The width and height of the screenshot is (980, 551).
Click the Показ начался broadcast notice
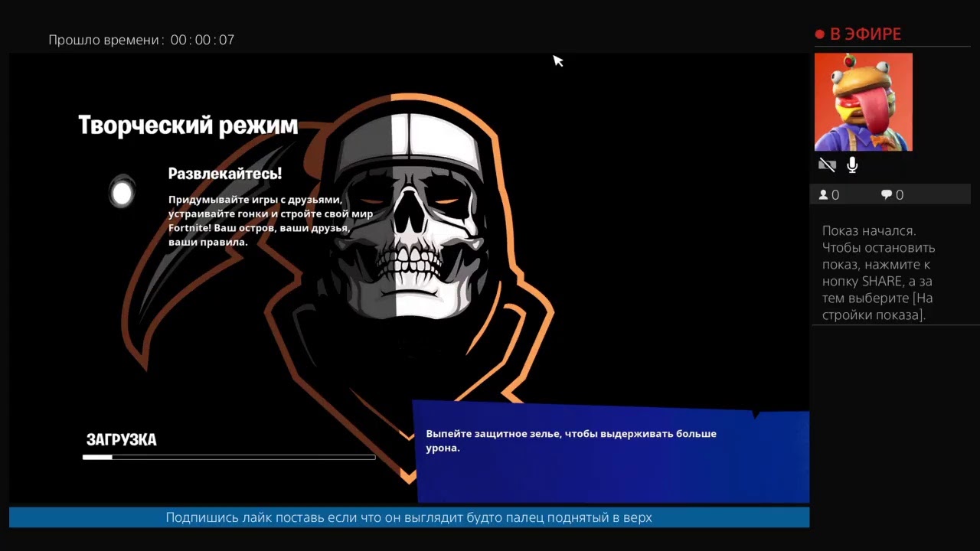click(x=878, y=272)
